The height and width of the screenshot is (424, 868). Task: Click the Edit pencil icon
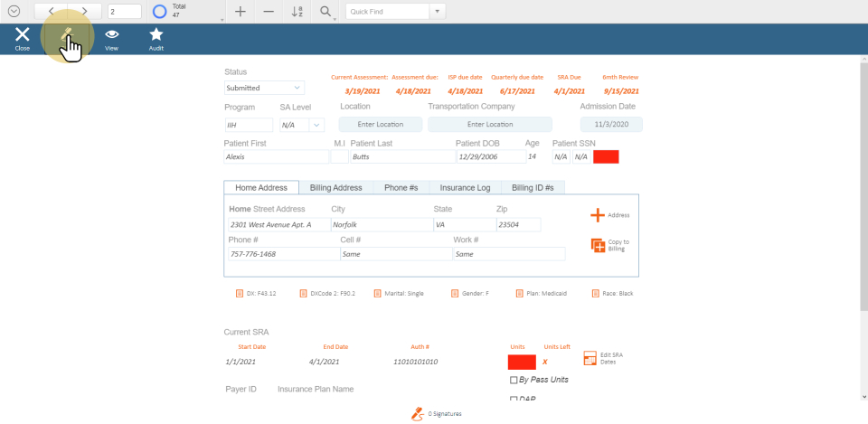66,34
